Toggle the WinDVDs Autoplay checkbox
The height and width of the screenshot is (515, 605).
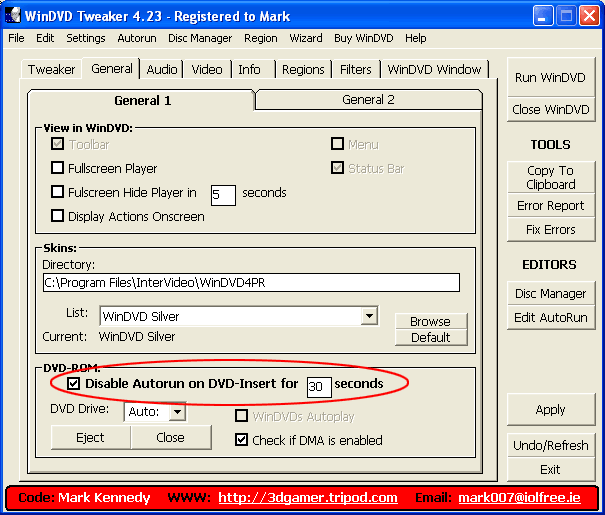[x=242, y=416]
